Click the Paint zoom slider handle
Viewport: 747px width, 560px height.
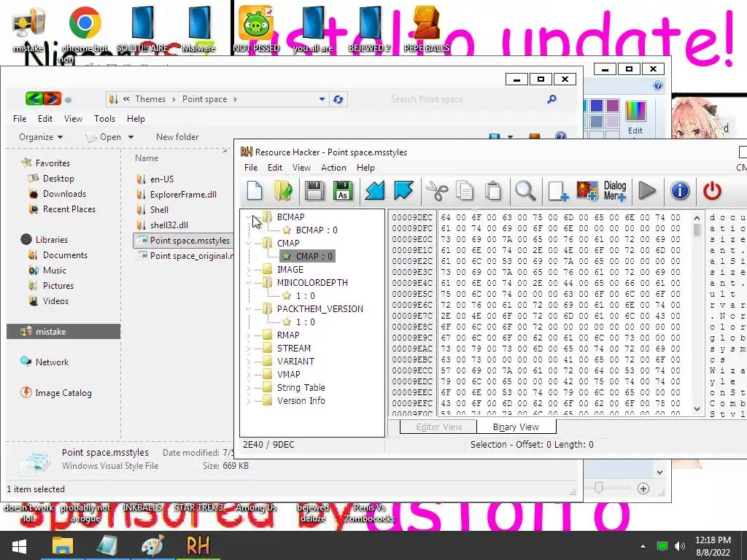click(x=599, y=488)
